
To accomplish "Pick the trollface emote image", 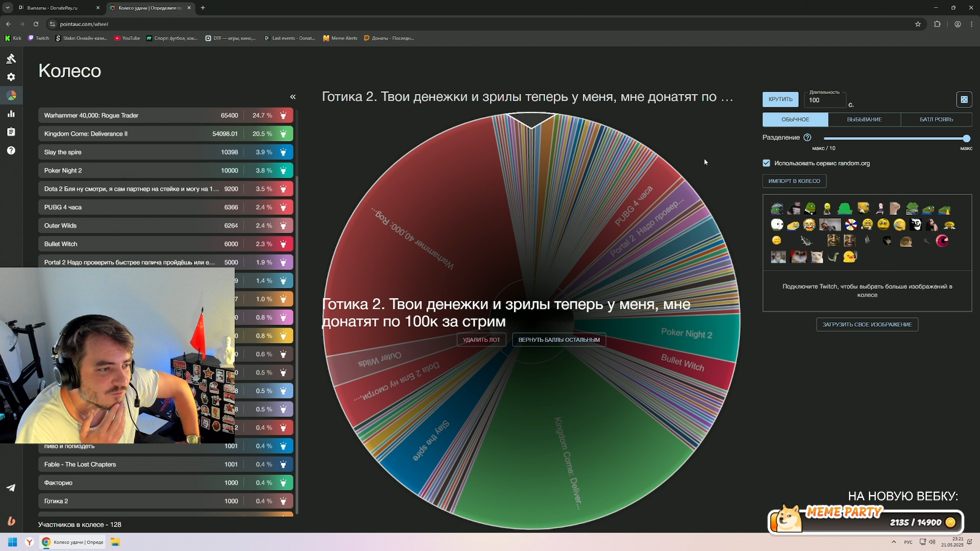I will (x=915, y=224).
